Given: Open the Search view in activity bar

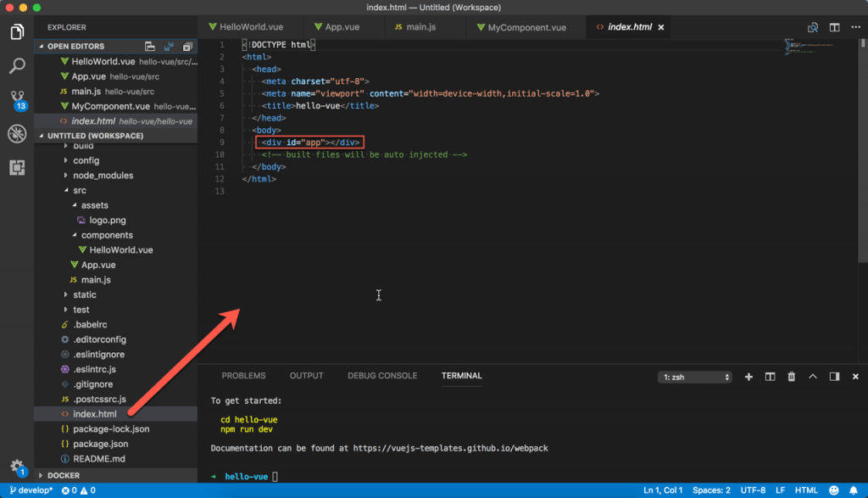Looking at the screenshot, I should click(x=17, y=65).
